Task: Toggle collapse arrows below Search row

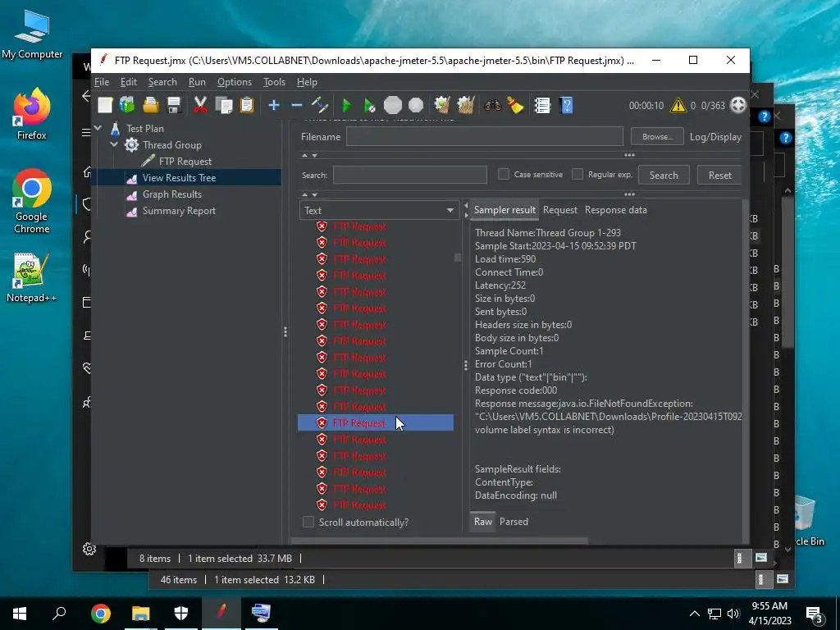Action: pos(309,195)
